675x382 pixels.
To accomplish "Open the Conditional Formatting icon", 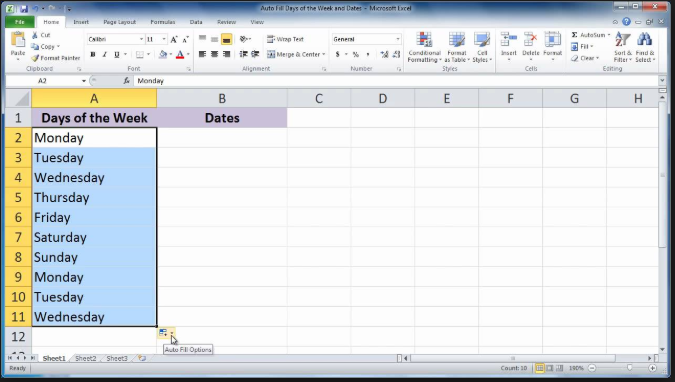I will pyautogui.click(x=424, y=40).
